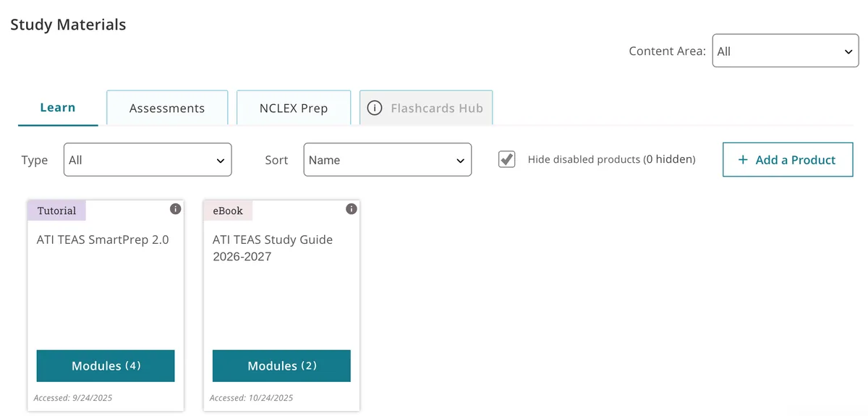Click the Hide disabled products label

click(611, 159)
